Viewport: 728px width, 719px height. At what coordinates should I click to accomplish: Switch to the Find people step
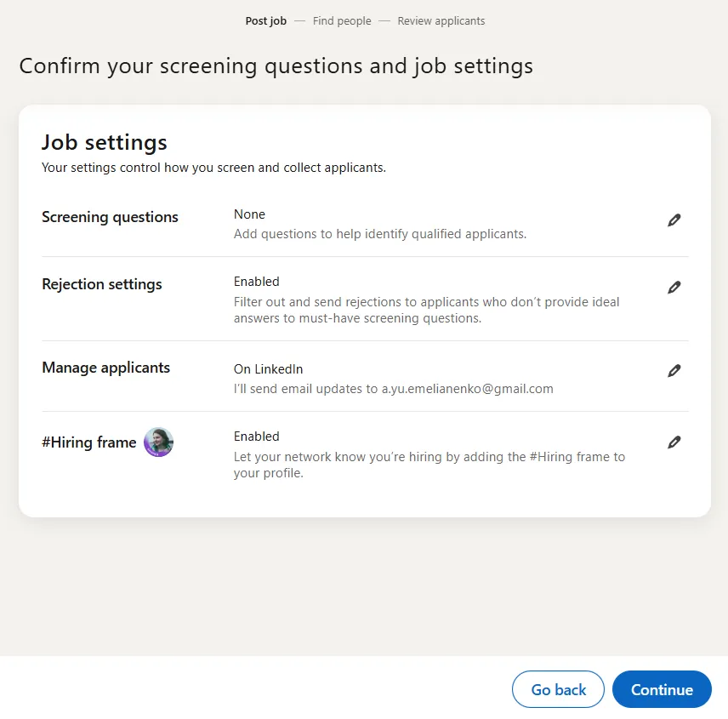click(342, 20)
